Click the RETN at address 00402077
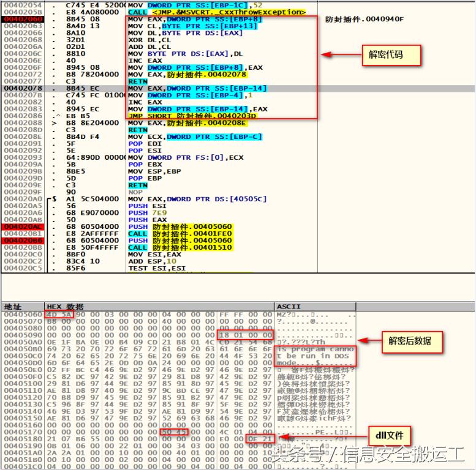This screenshot has width=476, height=470. 138,81
